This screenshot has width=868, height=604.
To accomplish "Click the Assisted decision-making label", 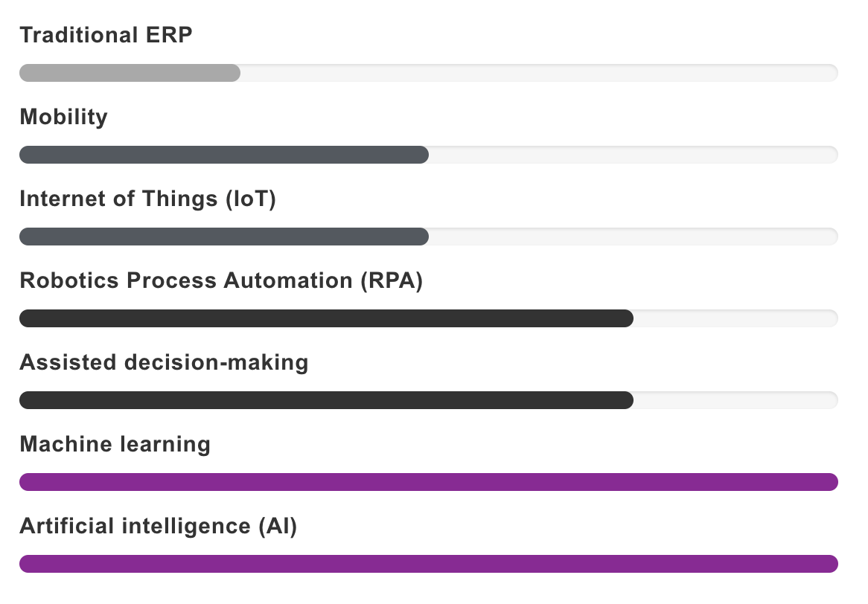I will (164, 363).
